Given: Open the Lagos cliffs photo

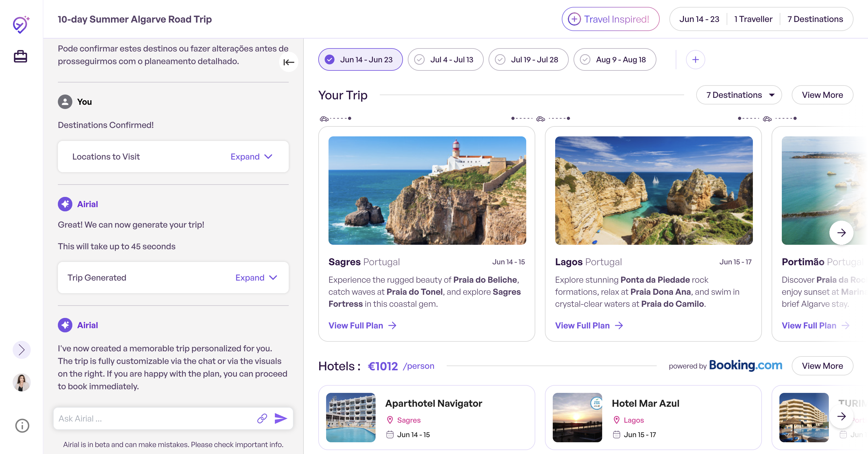Looking at the screenshot, I should (x=654, y=191).
